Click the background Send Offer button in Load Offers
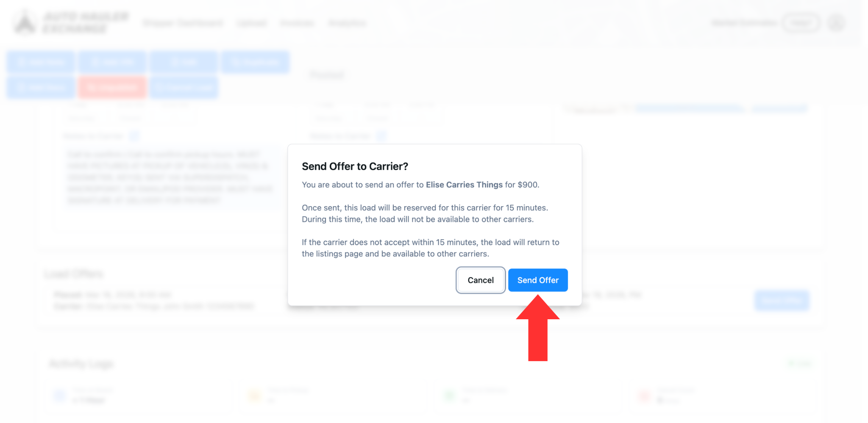The width and height of the screenshot is (868, 423). tap(782, 301)
